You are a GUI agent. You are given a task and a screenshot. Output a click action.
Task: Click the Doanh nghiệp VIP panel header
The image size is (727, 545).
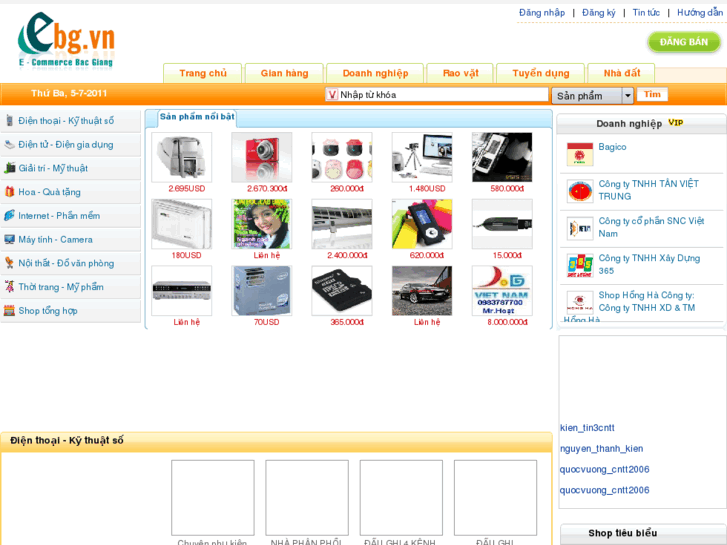[640, 123]
